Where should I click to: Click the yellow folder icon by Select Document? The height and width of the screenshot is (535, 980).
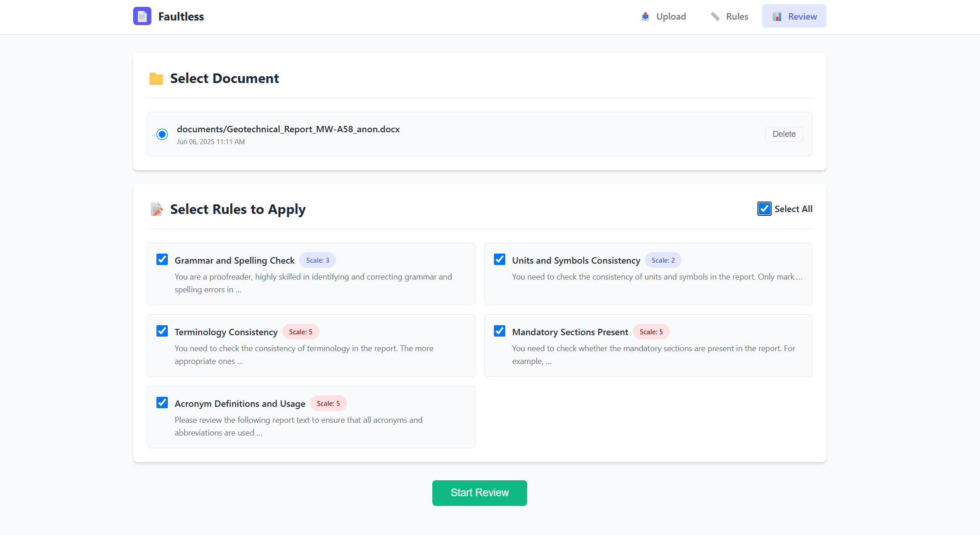point(156,78)
